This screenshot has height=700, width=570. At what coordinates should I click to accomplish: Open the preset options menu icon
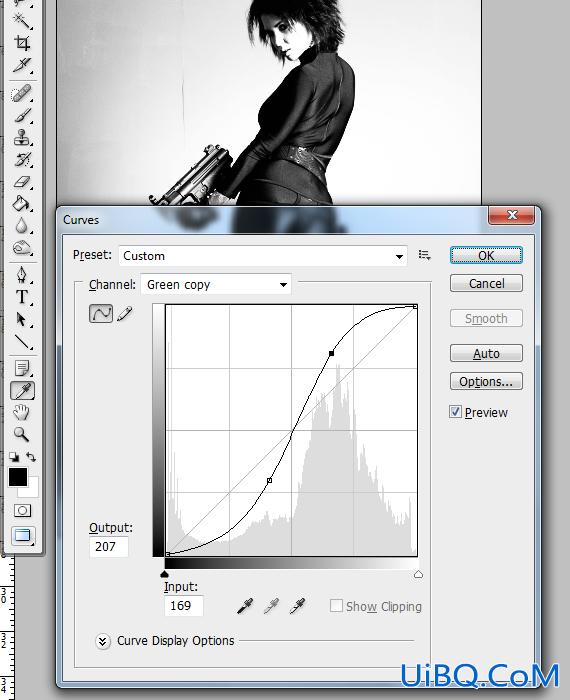point(424,255)
